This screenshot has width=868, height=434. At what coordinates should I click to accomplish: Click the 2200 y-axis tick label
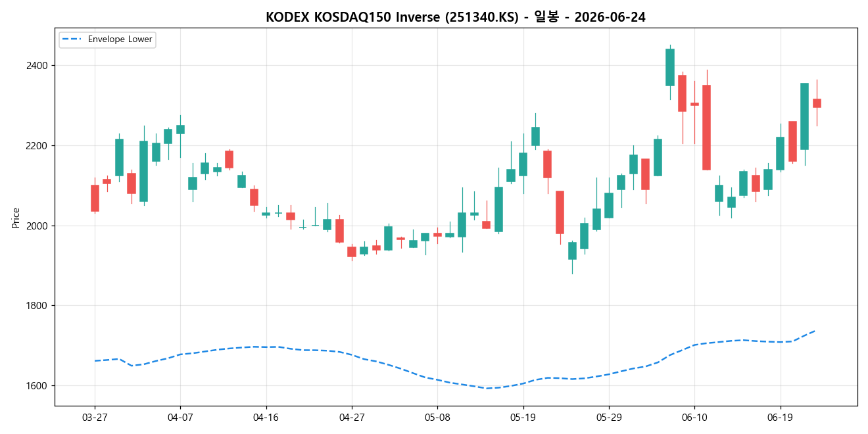pos(37,146)
